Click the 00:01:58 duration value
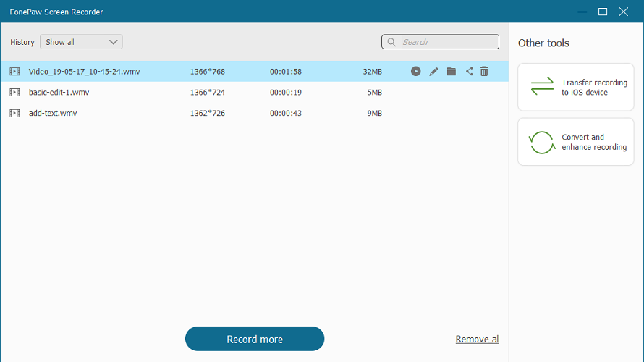 (285, 72)
